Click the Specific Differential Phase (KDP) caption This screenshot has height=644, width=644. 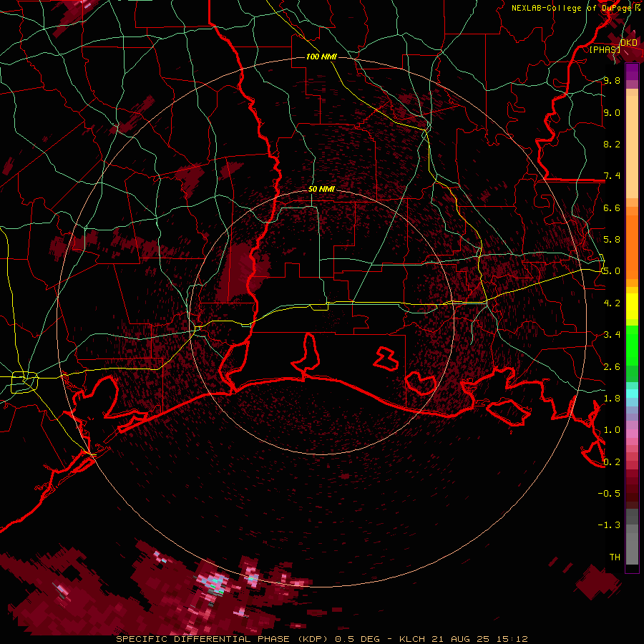coord(224,639)
